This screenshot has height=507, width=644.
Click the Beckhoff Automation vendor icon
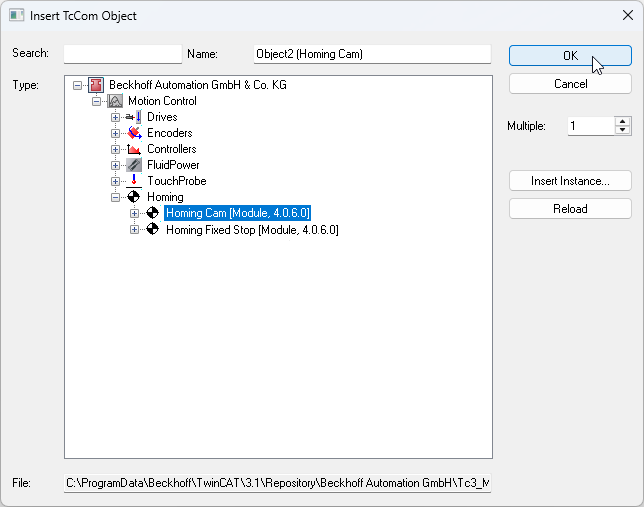96,85
